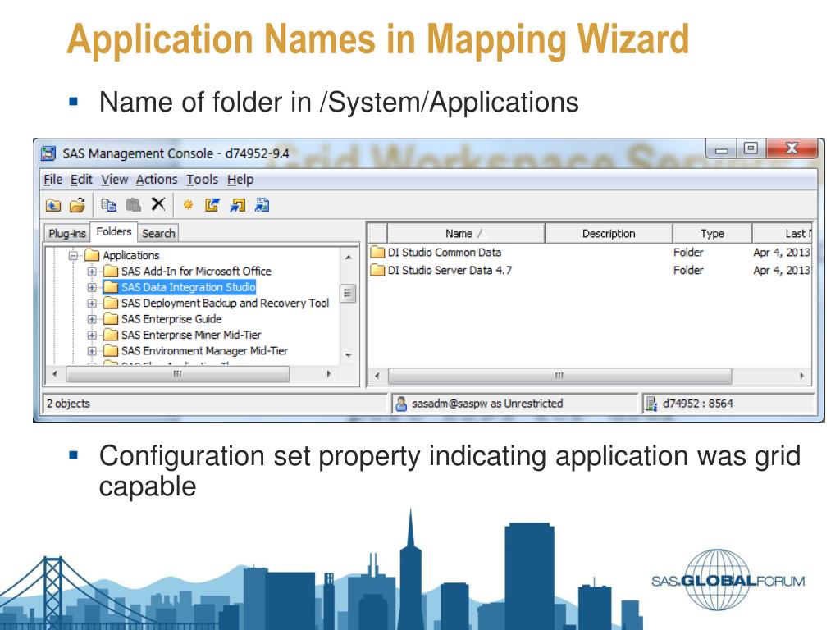840x630 pixels.
Task: Click the 2 objects status text
Action: (68, 404)
